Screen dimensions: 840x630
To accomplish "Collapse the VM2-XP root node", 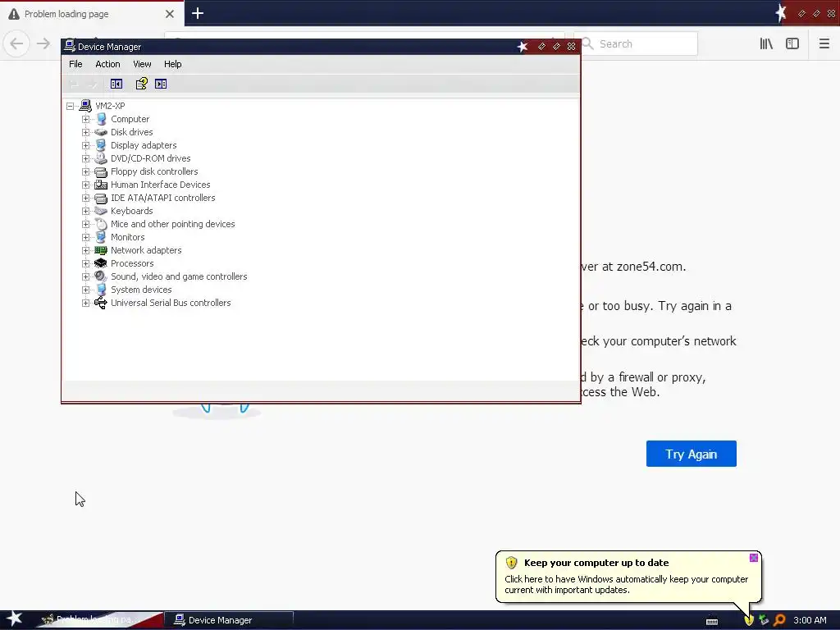I will (71, 106).
